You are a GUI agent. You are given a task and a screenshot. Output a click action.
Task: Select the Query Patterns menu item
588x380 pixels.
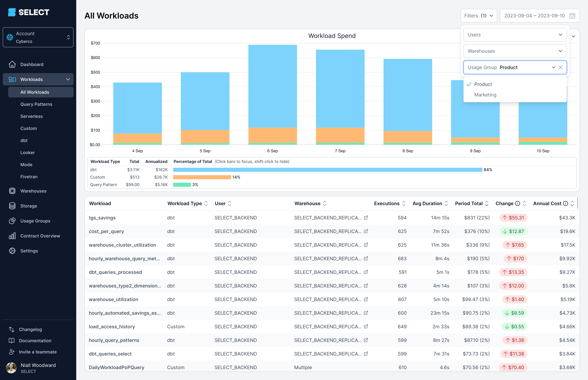click(36, 104)
